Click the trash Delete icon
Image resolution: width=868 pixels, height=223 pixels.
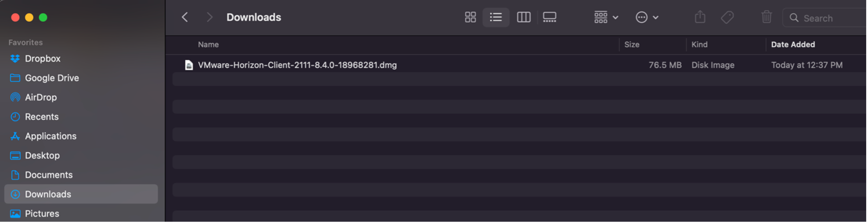pyautogui.click(x=767, y=18)
